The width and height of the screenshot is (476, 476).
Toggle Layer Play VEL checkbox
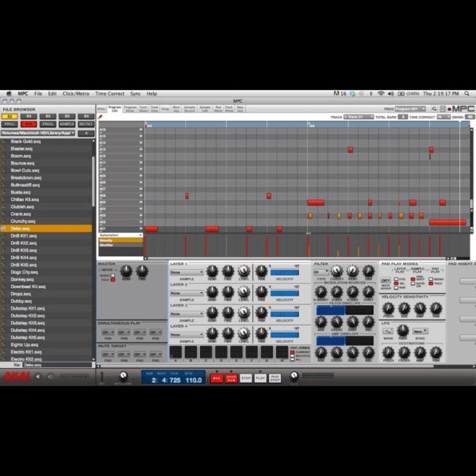pos(396,283)
